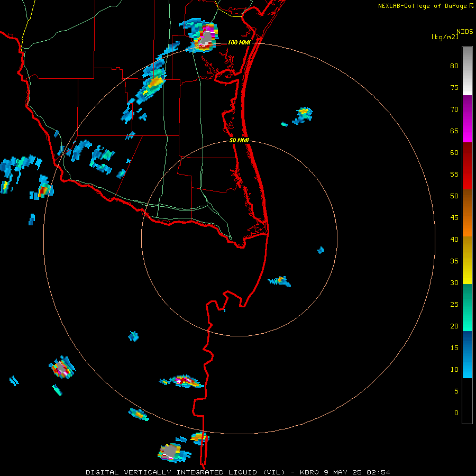
Task: Pick the yellow color bar segment
Action: point(467,260)
